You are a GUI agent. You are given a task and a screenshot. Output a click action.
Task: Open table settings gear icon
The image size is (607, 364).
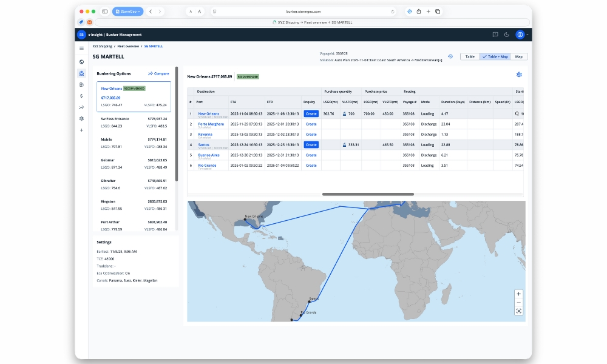(519, 75)
